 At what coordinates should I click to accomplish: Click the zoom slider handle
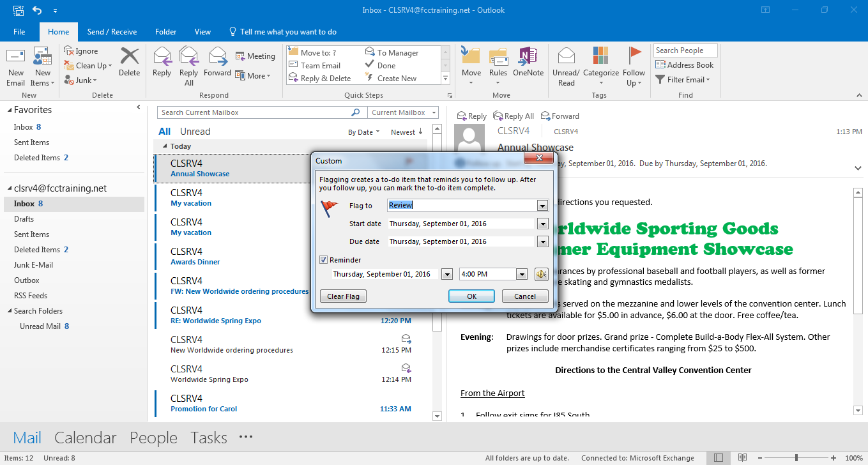pyautogui.click(x=796, y=458)
